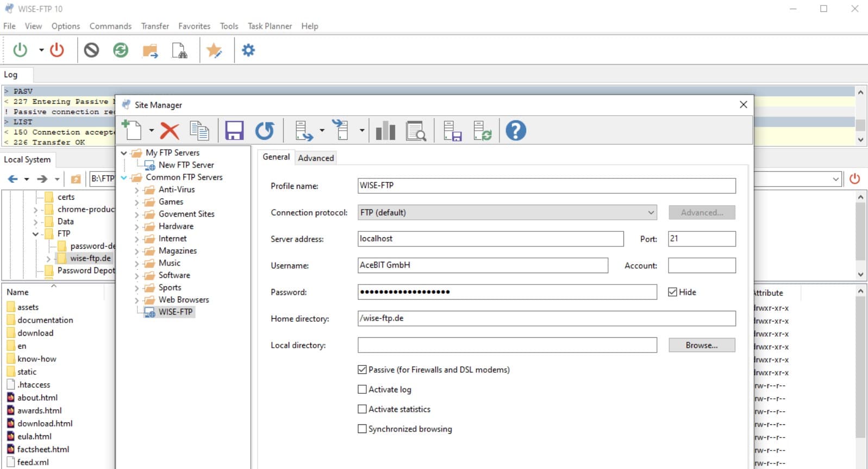The width and height of the screenshot is (868, 469).
Task: Select the Hardware folder in tree
Action: tap(176, 226)
